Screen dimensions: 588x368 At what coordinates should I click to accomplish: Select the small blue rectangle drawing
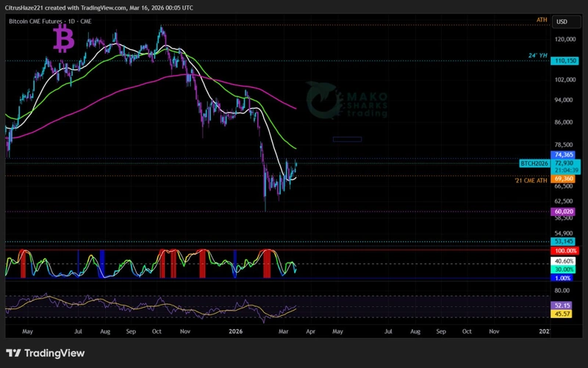(347, 139)
